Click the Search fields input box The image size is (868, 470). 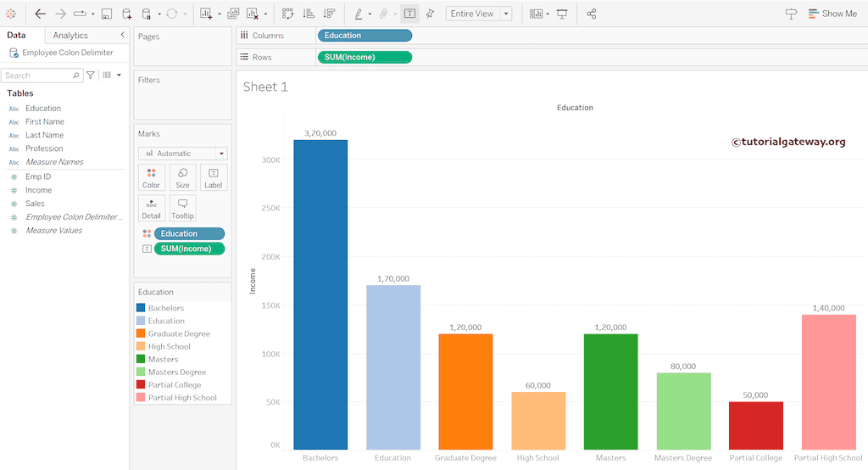click(x=42, y=76)
